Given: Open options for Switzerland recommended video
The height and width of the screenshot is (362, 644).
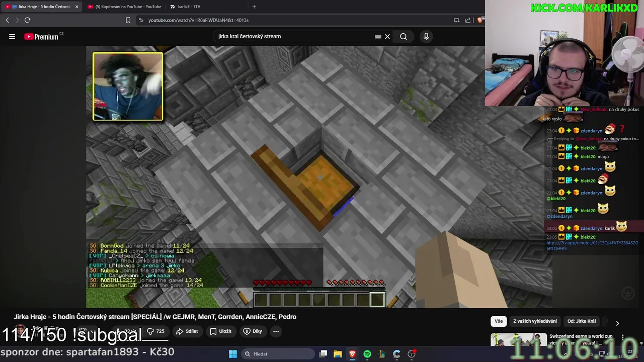Looking at the screenshot, I should coord(623,337).
